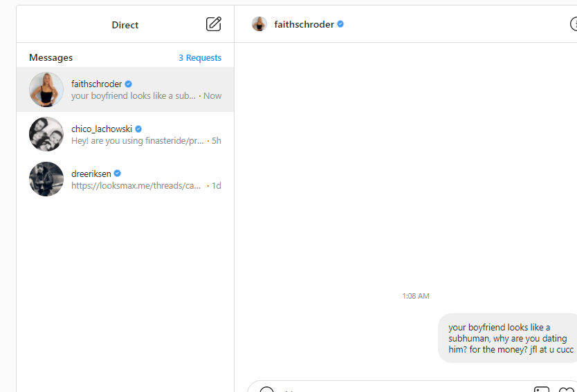Select the sent message bubble about boyfriend
Viewport: 577px width, 392px height.
[508, 338]
